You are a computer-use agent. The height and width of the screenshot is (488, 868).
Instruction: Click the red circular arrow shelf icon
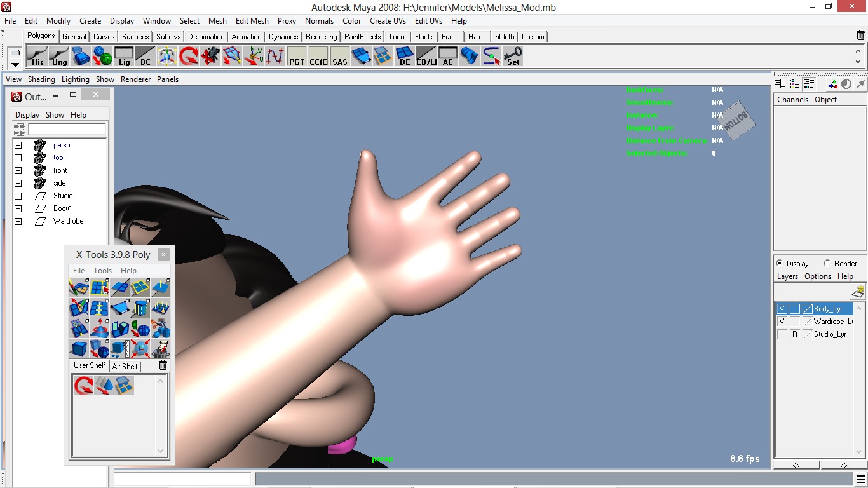coord(189,57)
